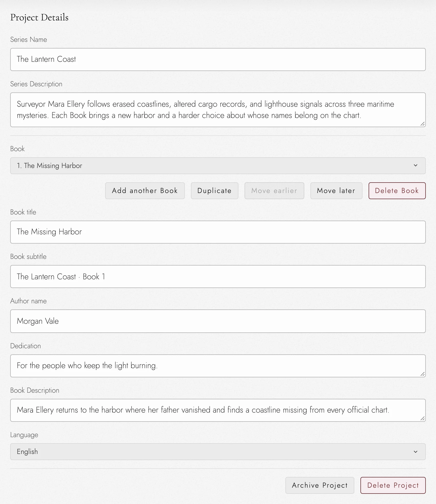Click the Book dropdown chevron arrow
This screenshot has height=504, width=436.
(416, 165)
